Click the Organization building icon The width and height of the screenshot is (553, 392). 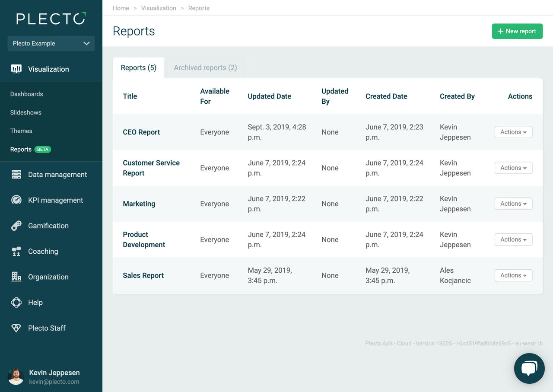click(x=16, y=277)
